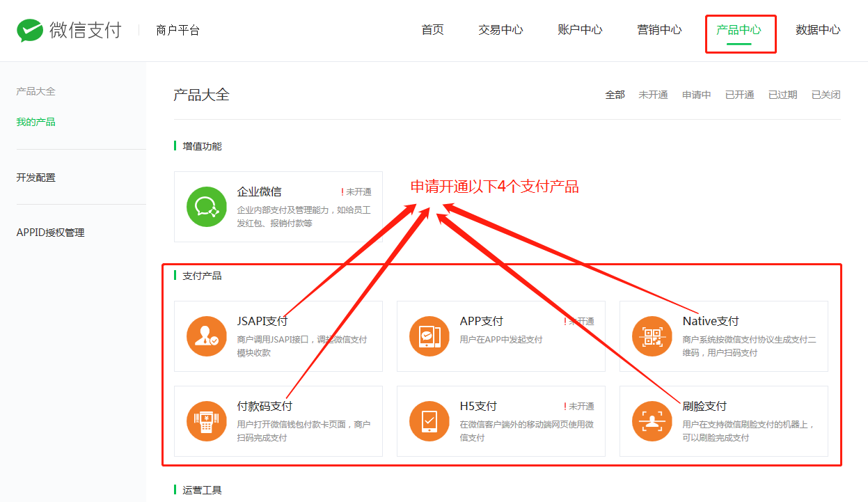This screenshot has height=502, width=868.
Task: Filter products by 全部
Action: point(615,95)
